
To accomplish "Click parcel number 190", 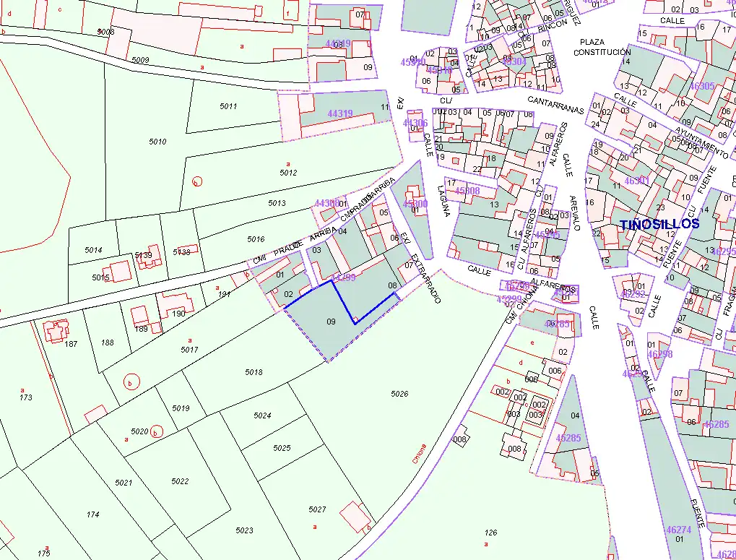I will [179, 313].
